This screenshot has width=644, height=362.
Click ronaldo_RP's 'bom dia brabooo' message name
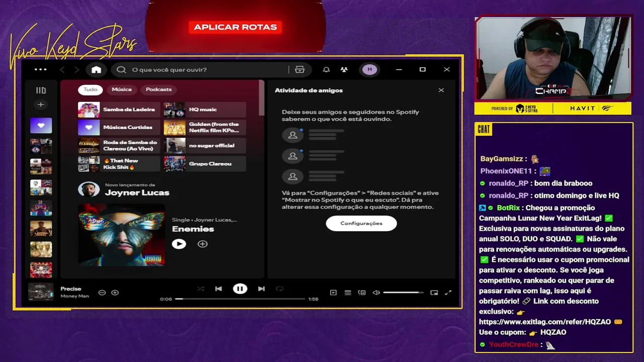click(x=508, y=184)
